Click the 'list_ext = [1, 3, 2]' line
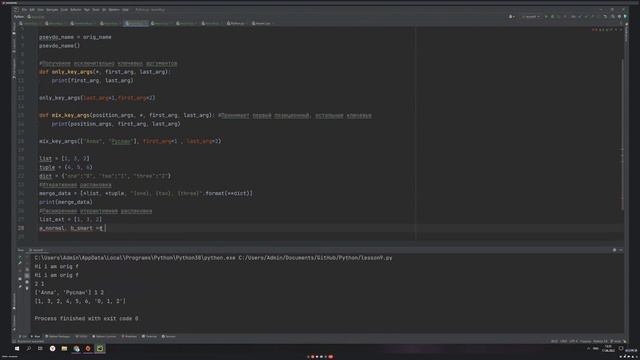The image size is (640, 360). pyautogui.click(x=71, y=220)
